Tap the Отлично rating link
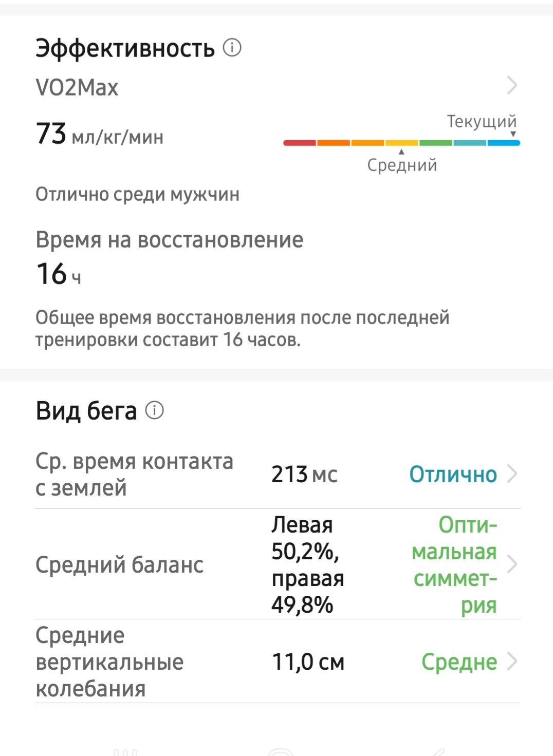This screenshot has height=756, width=553. click(x=453, y=474)
